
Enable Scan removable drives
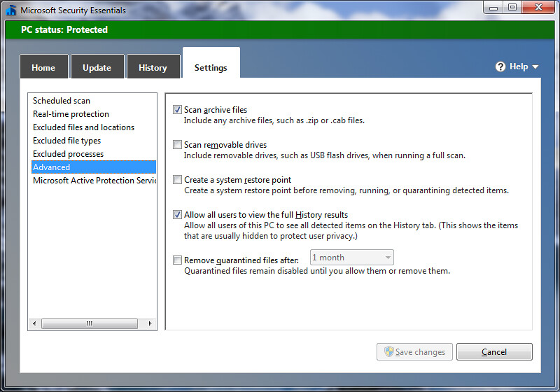pyautogui.click(x=177, y=145)
